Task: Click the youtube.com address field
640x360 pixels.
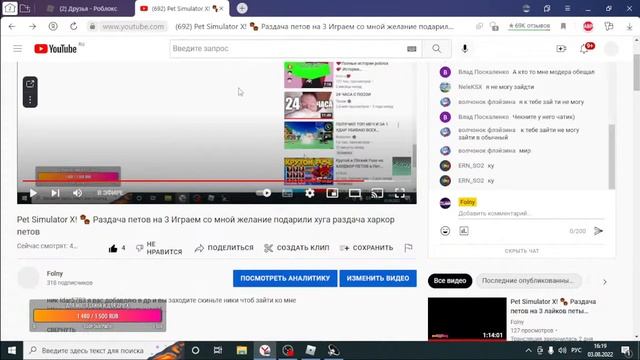Action: (133, 27)
